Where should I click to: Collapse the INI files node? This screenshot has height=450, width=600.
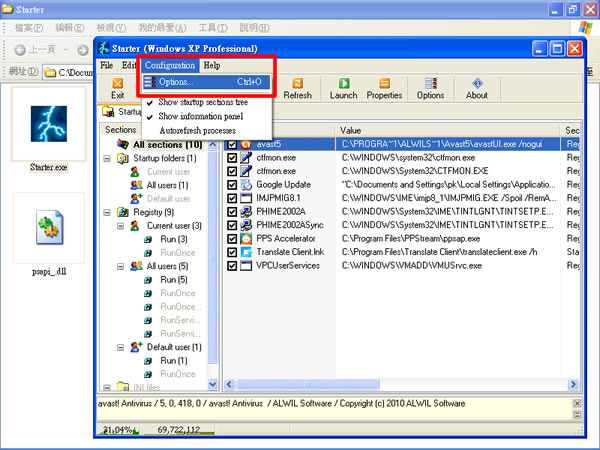(107, 387)
